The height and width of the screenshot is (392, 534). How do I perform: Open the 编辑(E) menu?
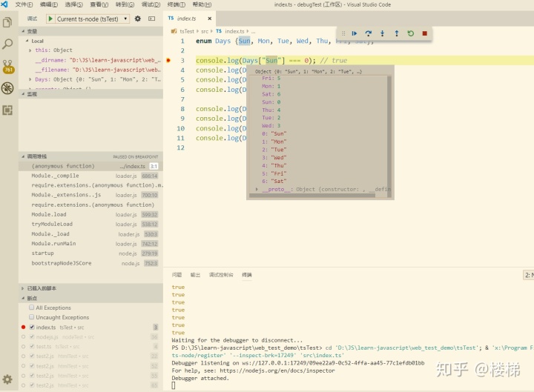click(x=49, y=4)
